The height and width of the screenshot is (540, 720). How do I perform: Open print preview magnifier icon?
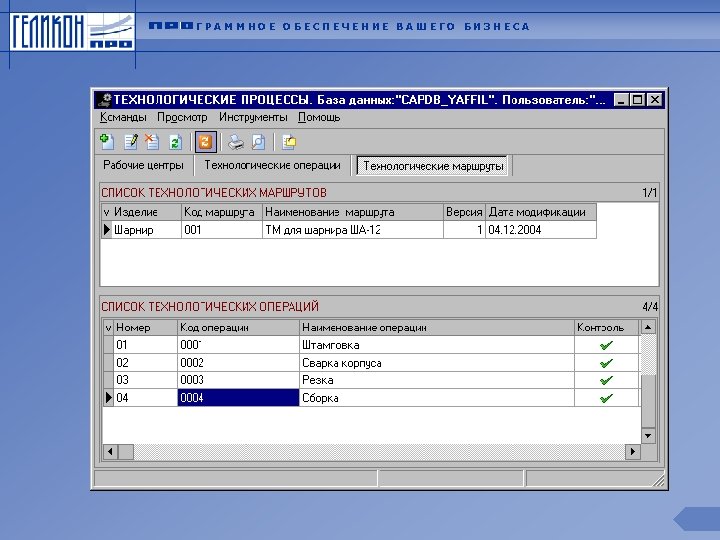259,142
